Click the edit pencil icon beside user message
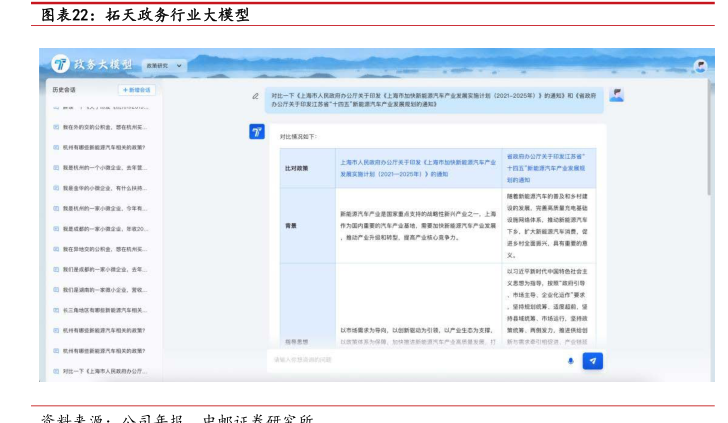 tap(256, 96)
